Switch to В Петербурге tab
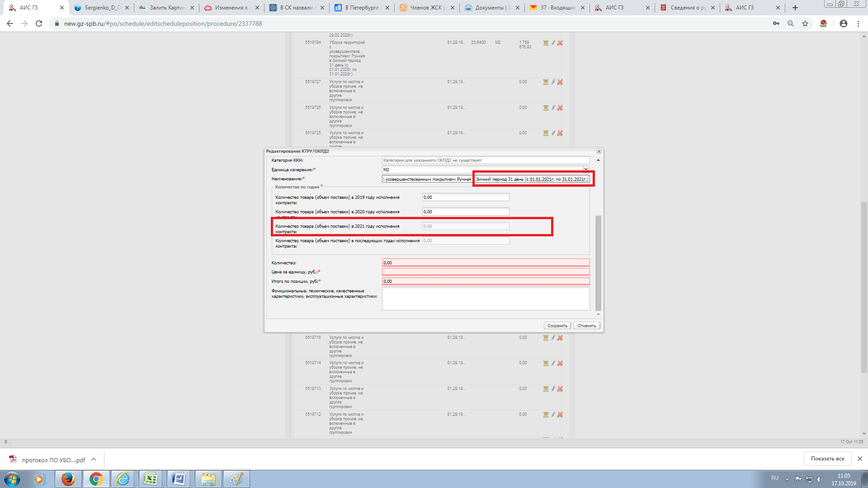The width and height of the screenshot is (868, 488). point(362,8)
